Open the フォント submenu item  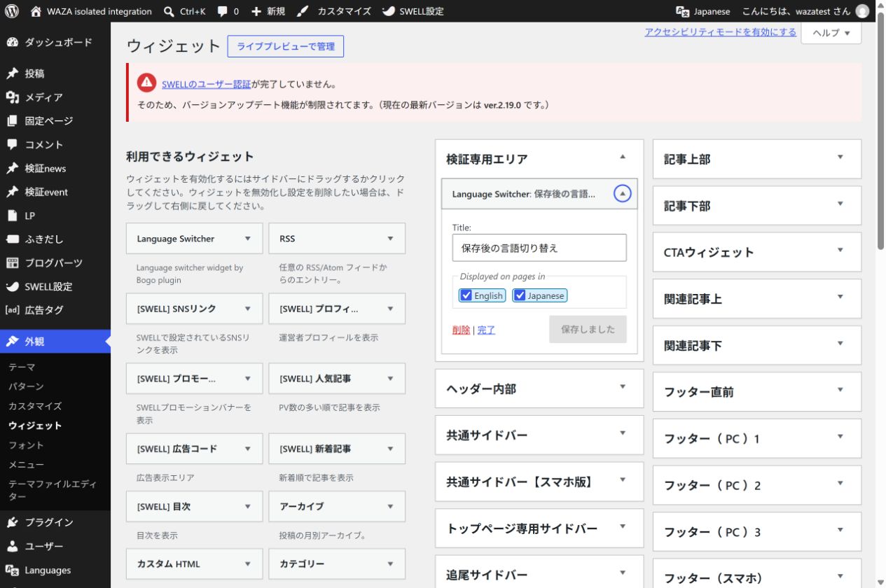26,445
